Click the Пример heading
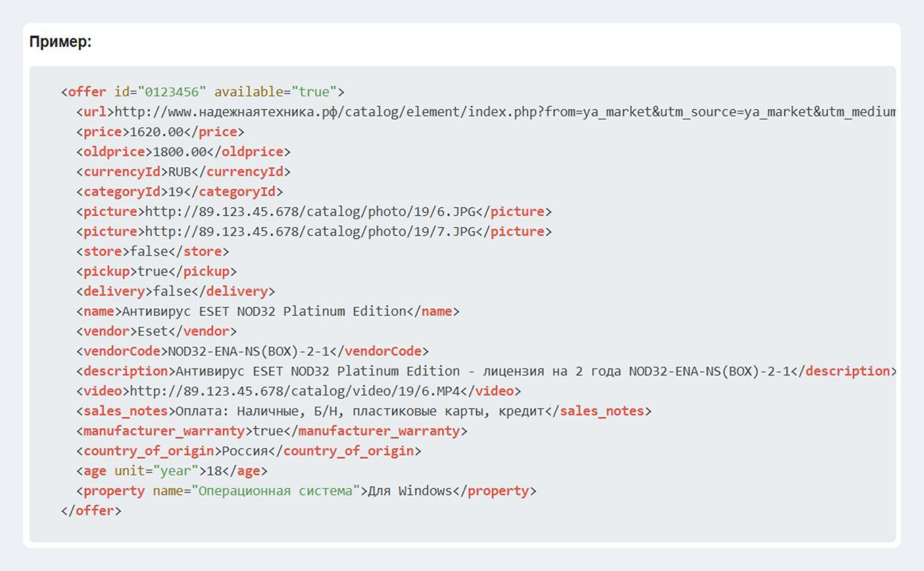Image resolution: width=924 pixels, height=571 pixels. pyautogui.click(x=60, y=42)
